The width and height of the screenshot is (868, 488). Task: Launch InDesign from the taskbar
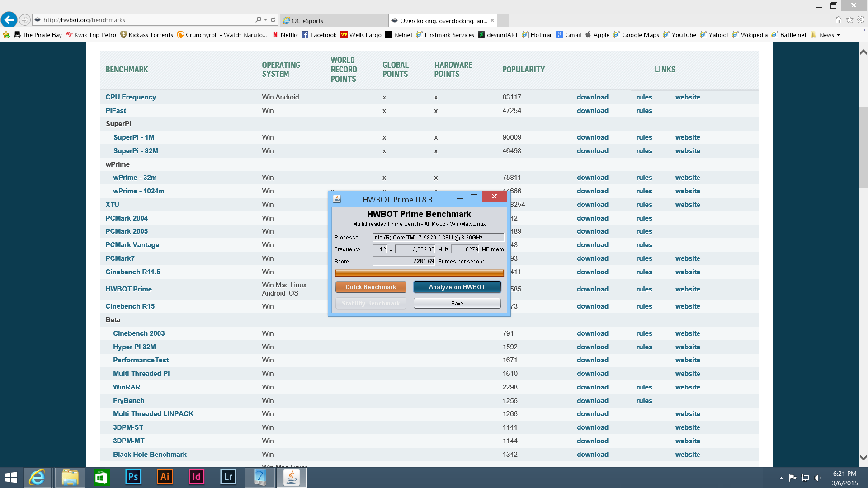point(196,477)
